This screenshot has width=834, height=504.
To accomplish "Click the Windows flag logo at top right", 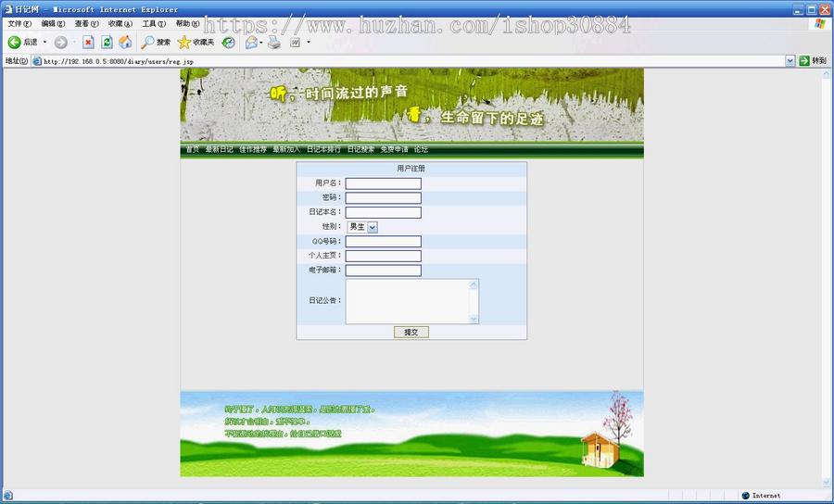I will 820,24.
